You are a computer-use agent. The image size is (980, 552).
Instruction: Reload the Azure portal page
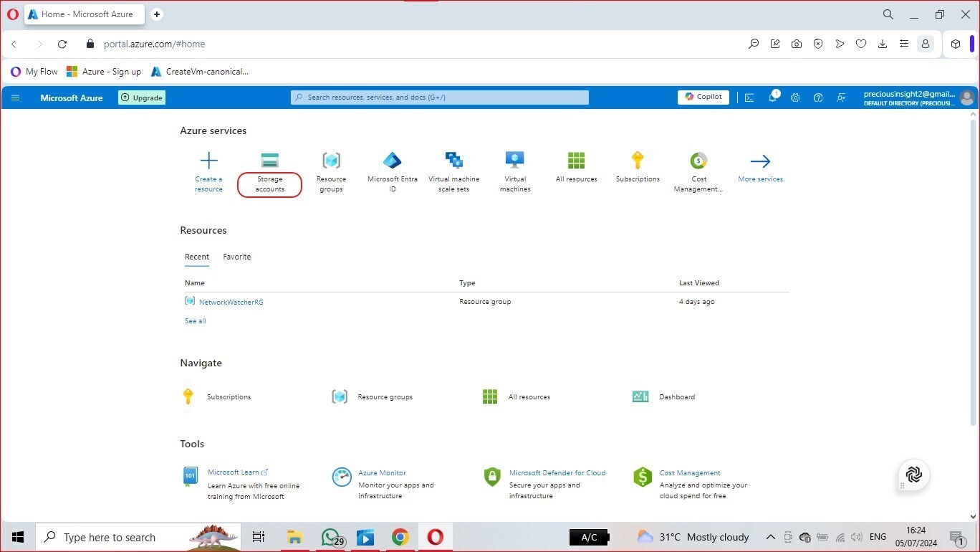(x=62, y=44)
